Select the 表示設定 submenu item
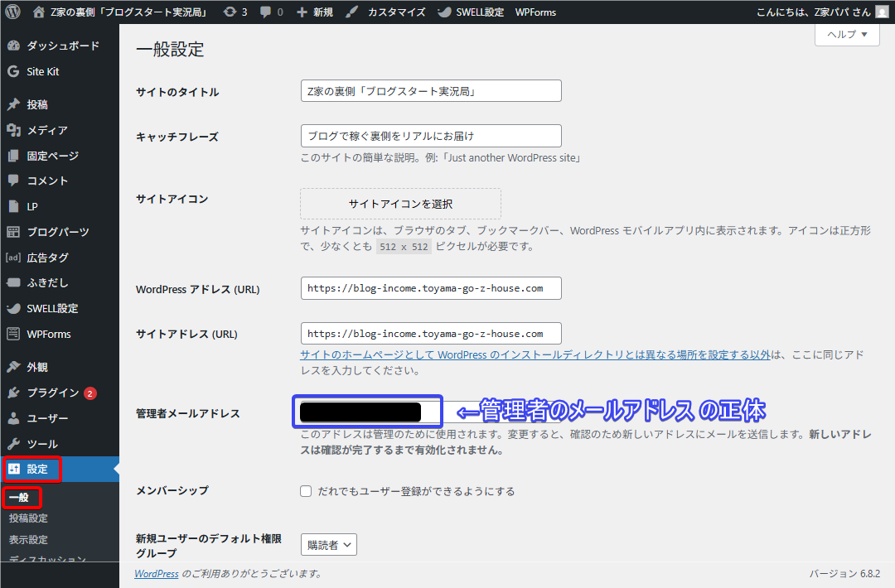 tap(28, 539)
